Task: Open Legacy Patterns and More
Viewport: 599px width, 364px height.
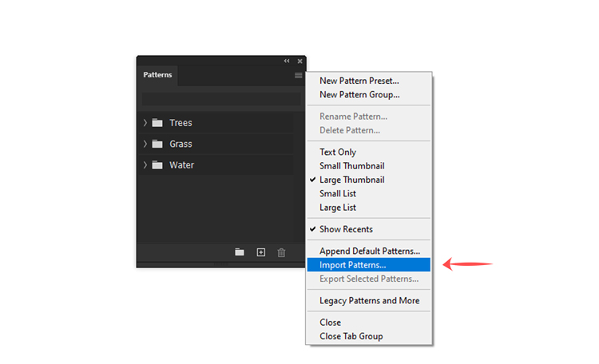Action: 369,301
